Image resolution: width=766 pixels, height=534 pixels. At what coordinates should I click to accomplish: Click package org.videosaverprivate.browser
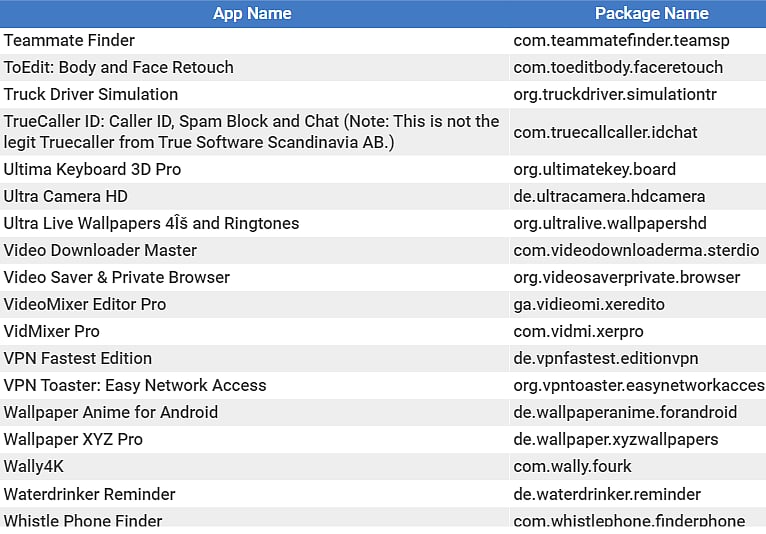coord(626,277)
